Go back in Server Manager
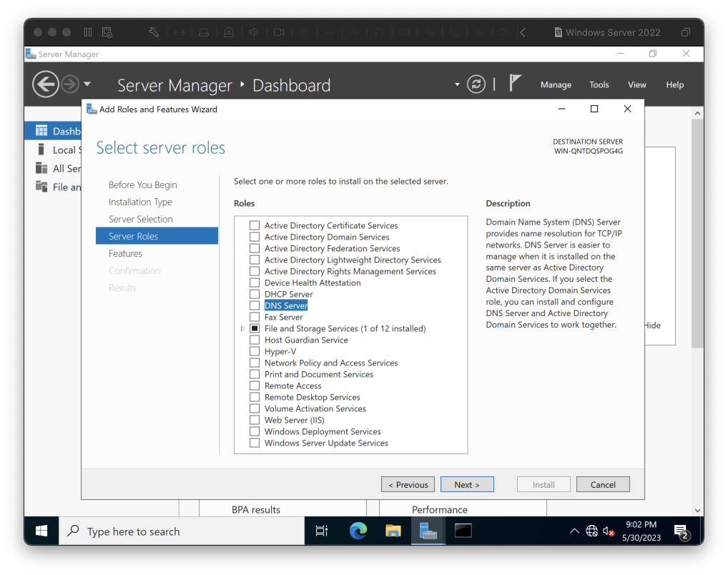 (x=46, y=84)
